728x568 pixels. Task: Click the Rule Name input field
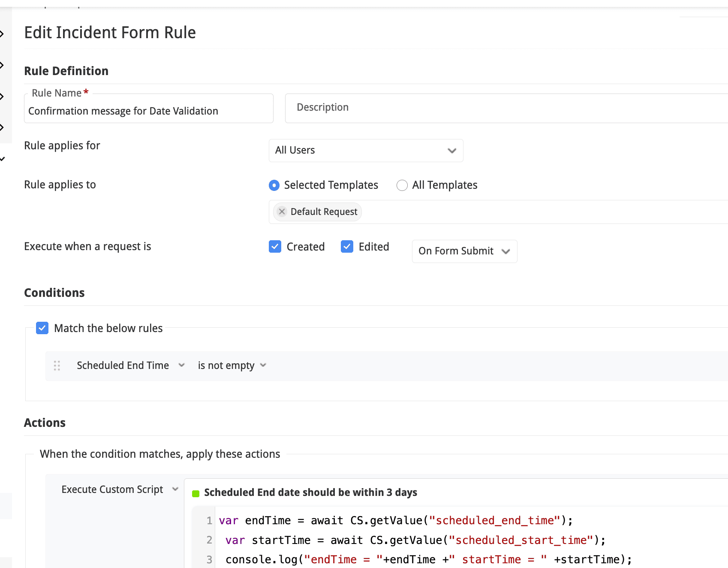(148, 111)
